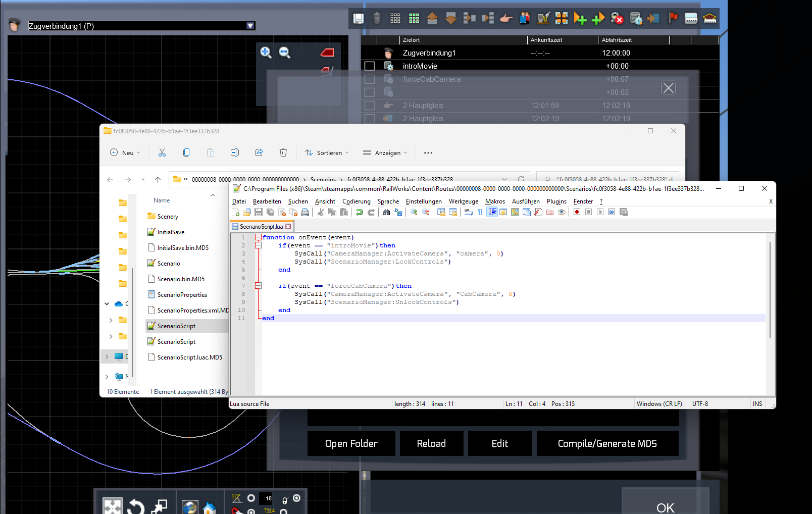The image size is (812, 514).
Task: Click the undo arrow in Notepad++ toolbar
Action: [x=360, y=212]
